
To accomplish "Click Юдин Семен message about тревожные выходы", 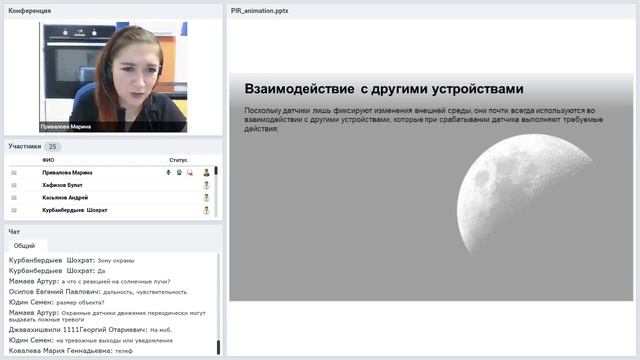I will [x=91, y=340].
